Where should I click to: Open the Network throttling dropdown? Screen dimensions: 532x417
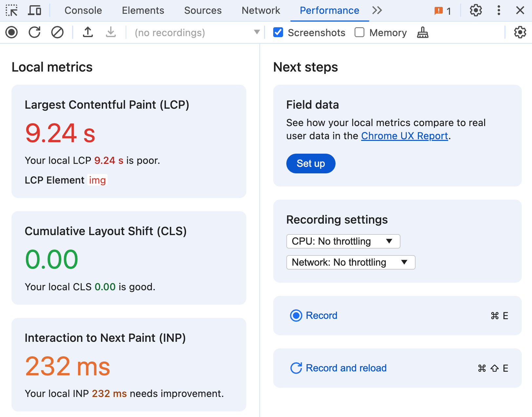tap(351, 262)
